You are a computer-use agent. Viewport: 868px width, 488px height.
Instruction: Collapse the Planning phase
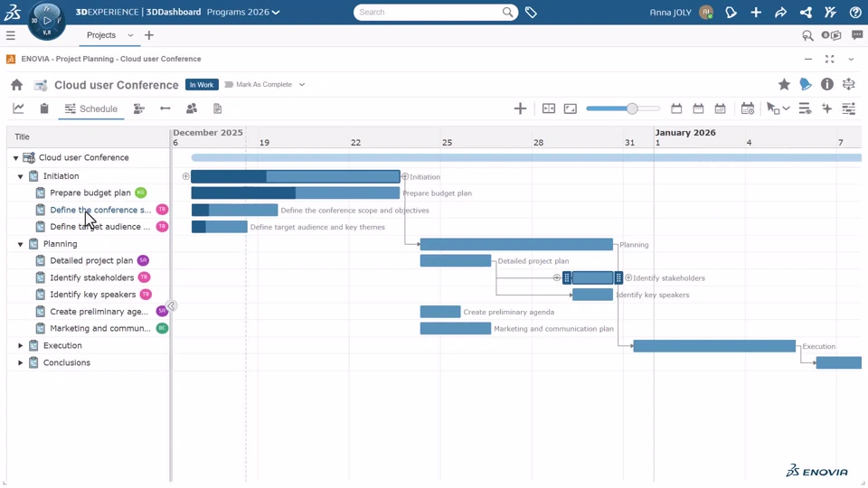21,244
